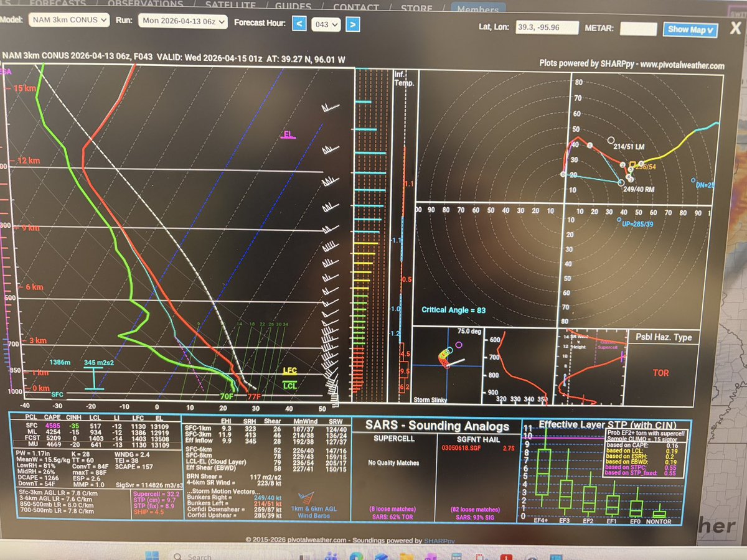This screenshot has height=560, width=747.
Task: Click the 1386m inflow layer label
Action: point(61,362)
